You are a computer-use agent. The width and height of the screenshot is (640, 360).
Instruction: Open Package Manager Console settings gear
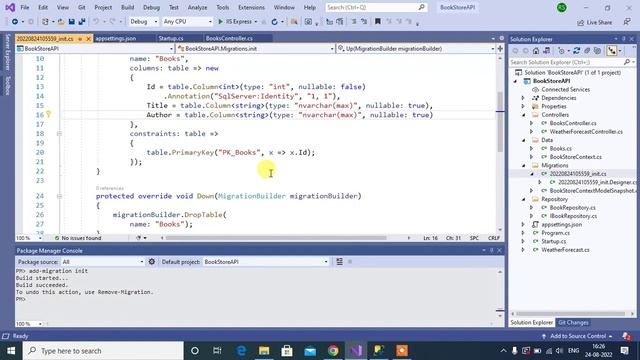click(x=152, y=262)
